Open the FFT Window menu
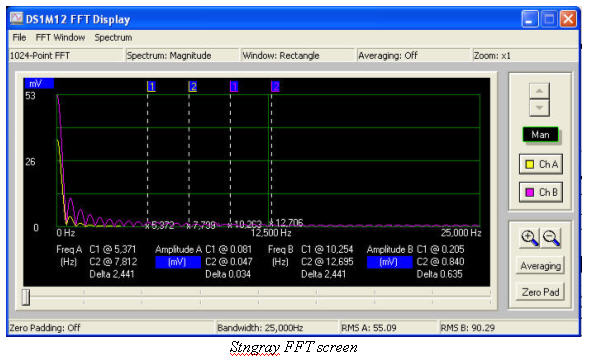Screen dimensions: 590x362 pyautogui.click(x=60, y=38)
